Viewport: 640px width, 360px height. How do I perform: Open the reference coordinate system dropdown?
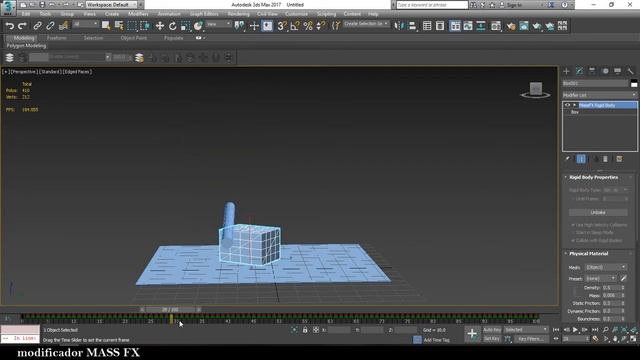218,24
